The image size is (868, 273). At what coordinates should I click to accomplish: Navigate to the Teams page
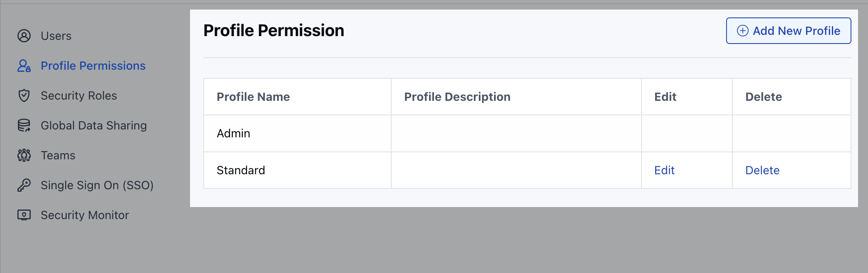tap(58, 156)
